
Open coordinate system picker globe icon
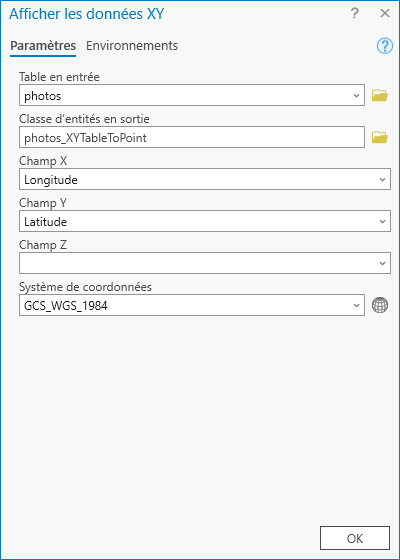(x=380, y=305)
